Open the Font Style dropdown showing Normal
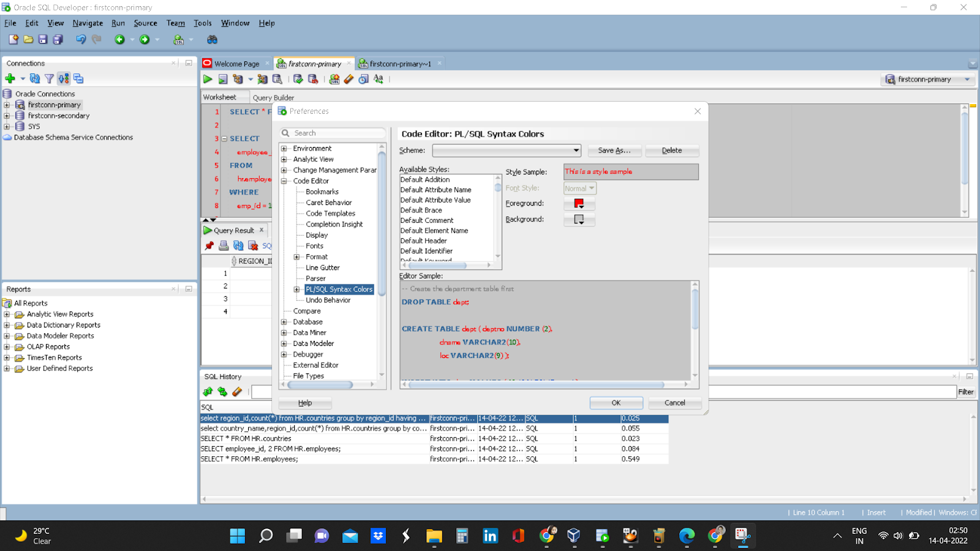Viewport: 980px width, 551px height. (x=579, y=189)
